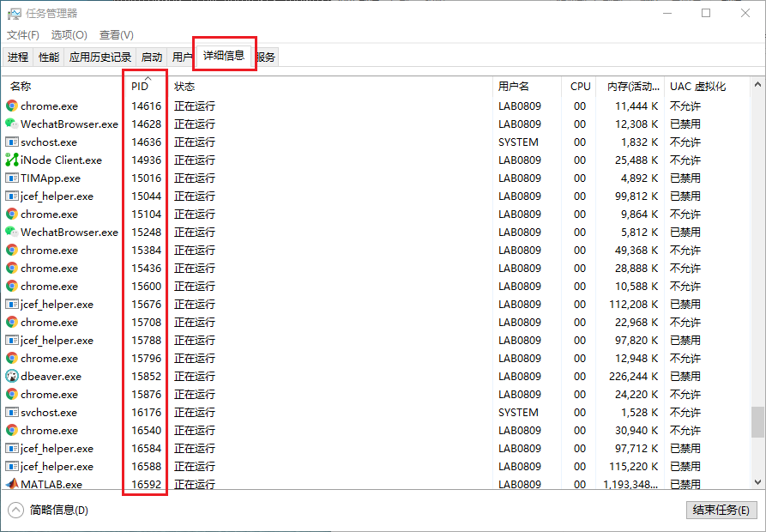Open the 查看(V) menu

pyautogui.click(x=117, y=35)
